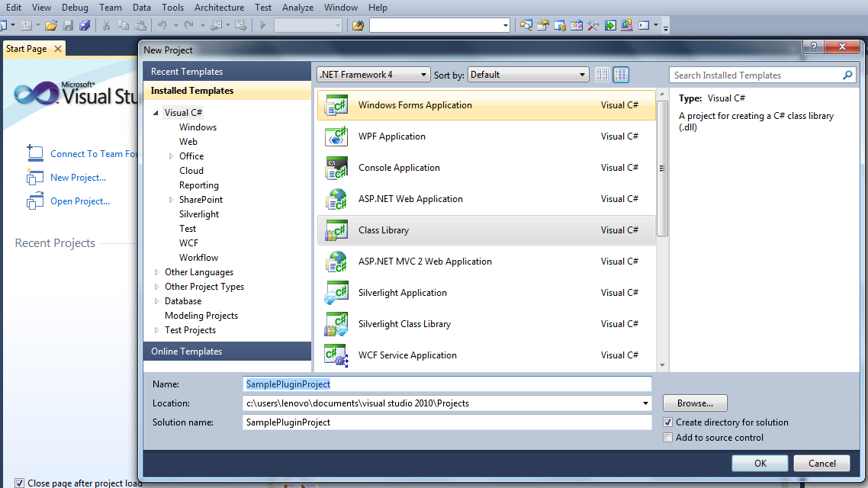Click the Paste toolbar icon
The image size is (868, 488).
[140, 25]
